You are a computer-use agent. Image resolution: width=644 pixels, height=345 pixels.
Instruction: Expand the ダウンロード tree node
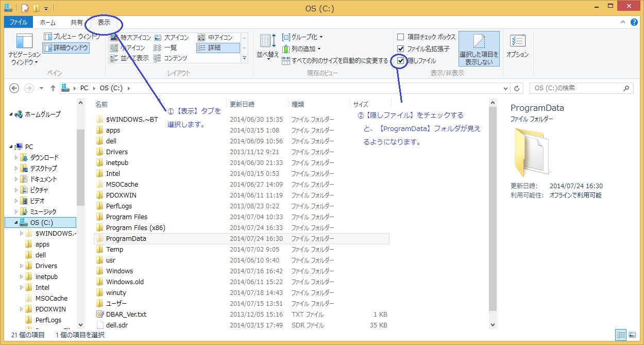pyautogui.click(x=16, y=158)
